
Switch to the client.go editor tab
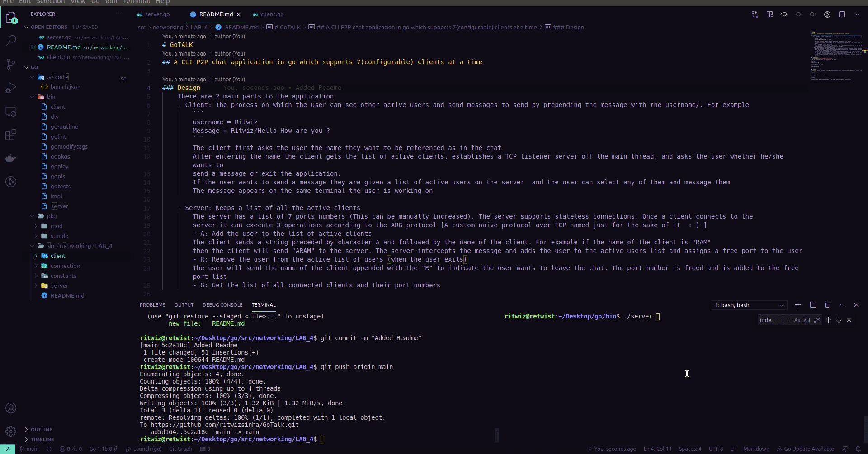coord(272,14)
